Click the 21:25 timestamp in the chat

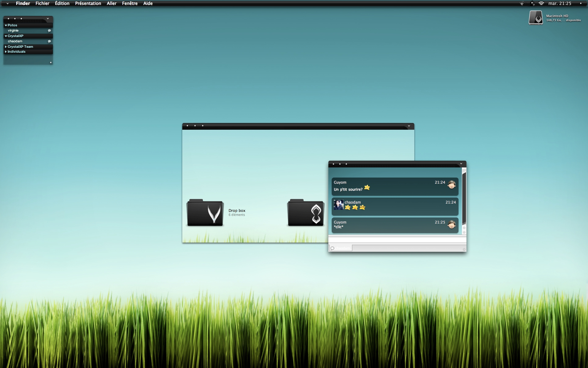click(440, 222)
